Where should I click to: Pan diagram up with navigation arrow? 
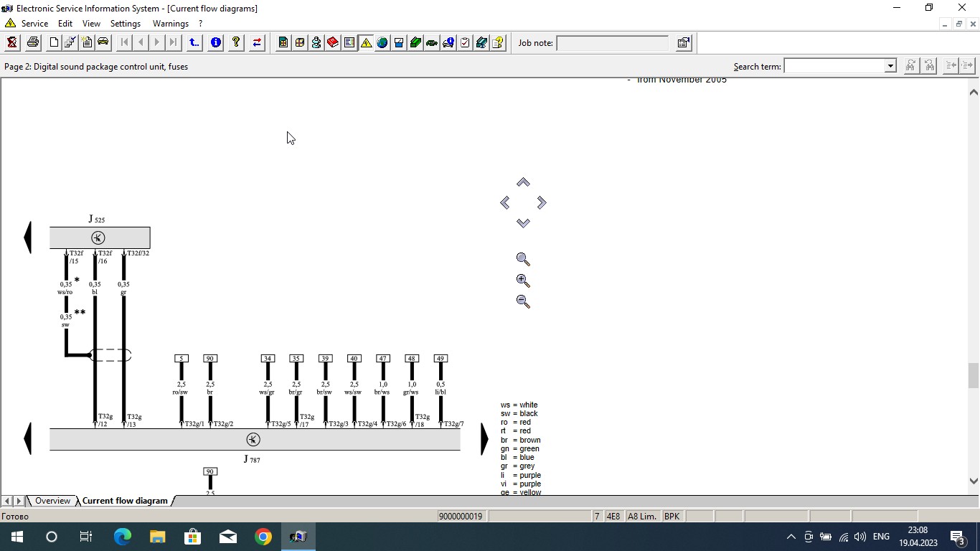point(523,182)
